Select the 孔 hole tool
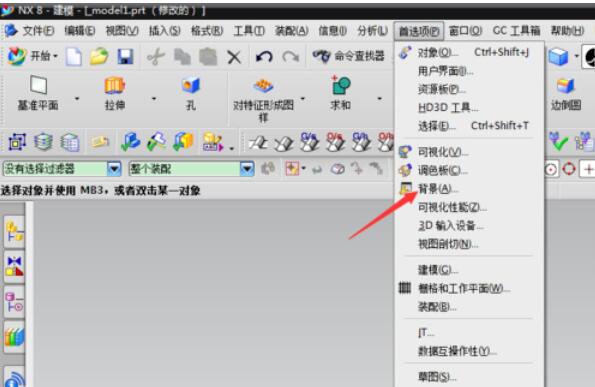Screen dimensions: 595x387 click(190, 93)
